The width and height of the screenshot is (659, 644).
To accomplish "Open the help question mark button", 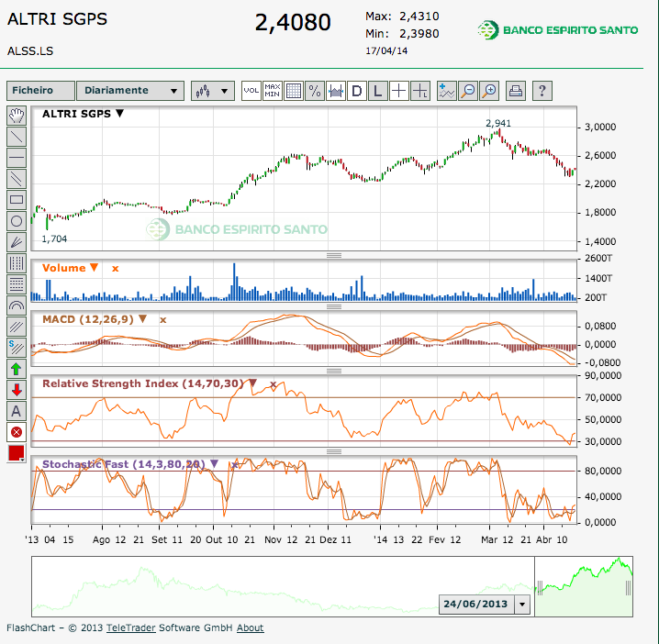I will click(x=542, y=91).
